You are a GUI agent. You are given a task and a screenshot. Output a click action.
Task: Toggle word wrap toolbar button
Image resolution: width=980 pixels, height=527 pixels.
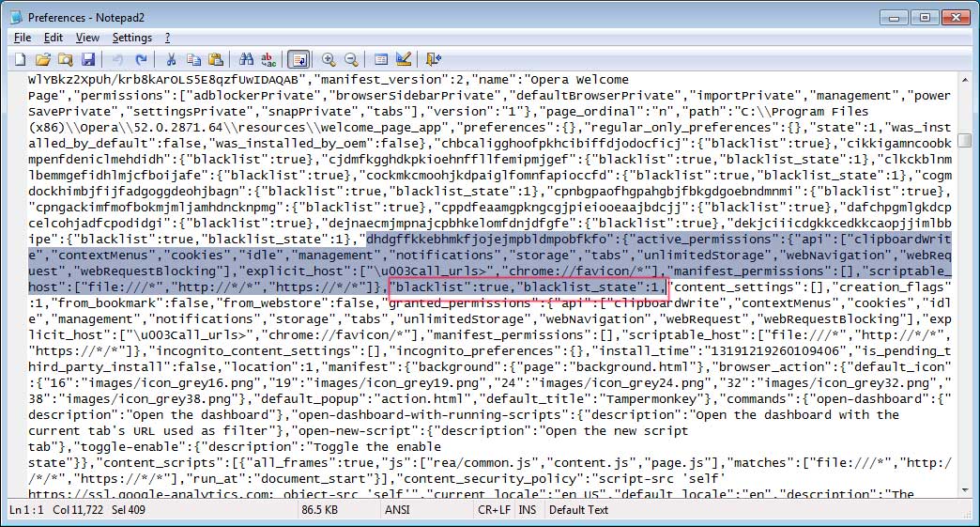coord(299,59)
